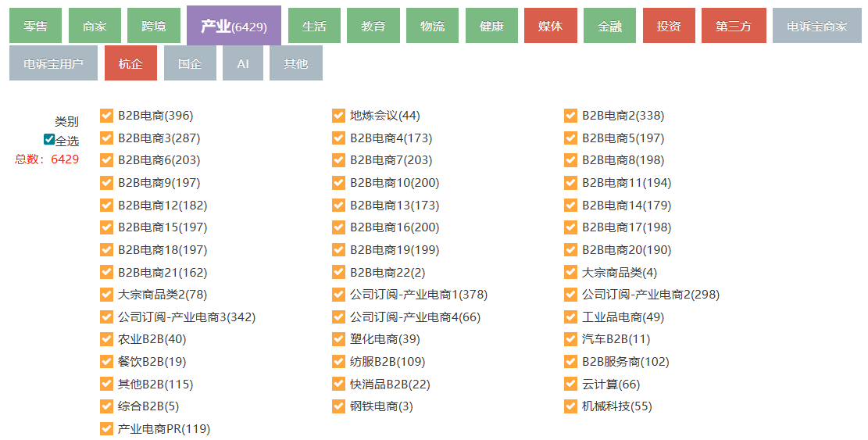Viewport: 868px width, 440px height.
Task: Open the 跨境 category tab
Action: (154, 26)
